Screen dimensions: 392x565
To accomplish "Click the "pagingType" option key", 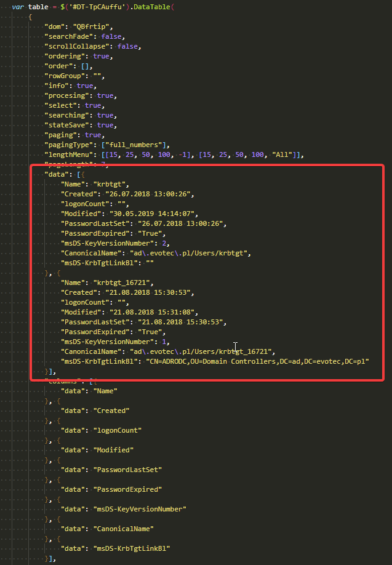I will (x=68, y=145).
